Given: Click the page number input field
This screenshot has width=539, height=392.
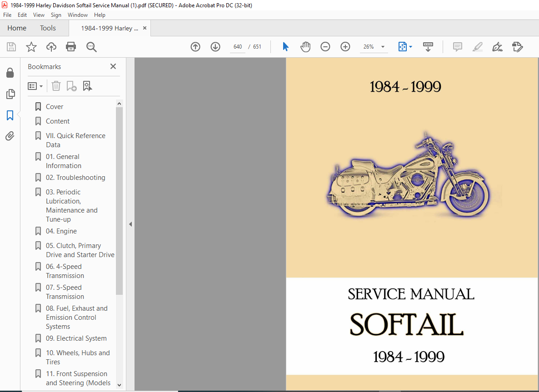Looking at the screenshot, I should [238, 47].
